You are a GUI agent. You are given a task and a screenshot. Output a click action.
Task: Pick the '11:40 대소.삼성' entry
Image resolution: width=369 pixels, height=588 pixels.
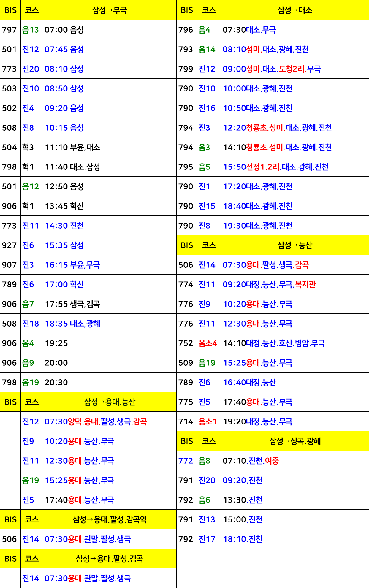click(x=110, y=167)
